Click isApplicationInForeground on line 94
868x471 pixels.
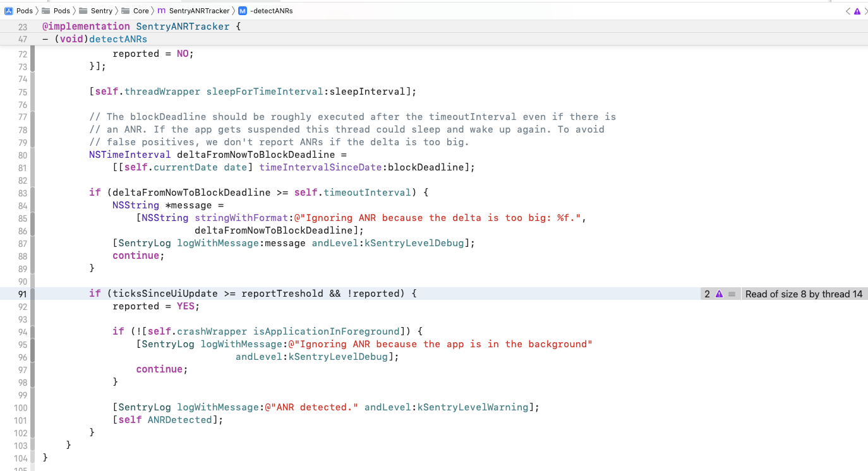point(327,331)
